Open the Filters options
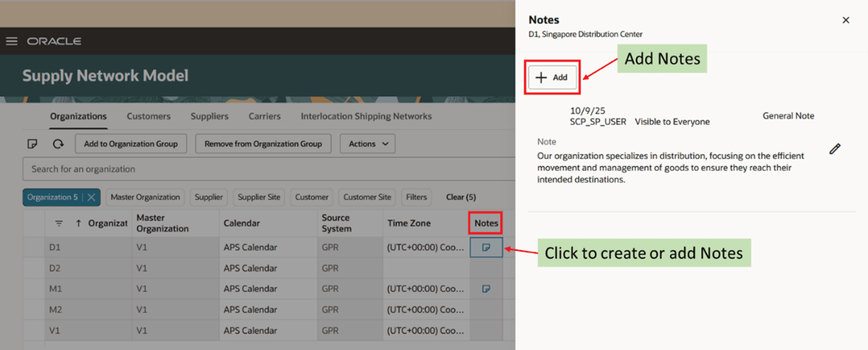The width and height of the screenshot is (868, 350). click(416, 198)
